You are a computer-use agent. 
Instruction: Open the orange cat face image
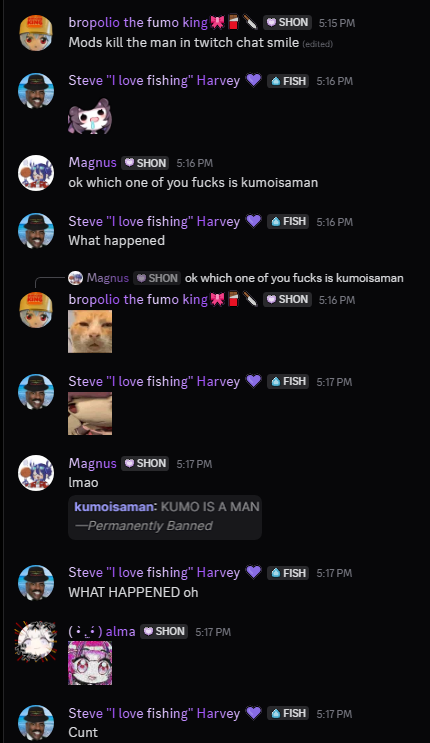pos(90,331)
